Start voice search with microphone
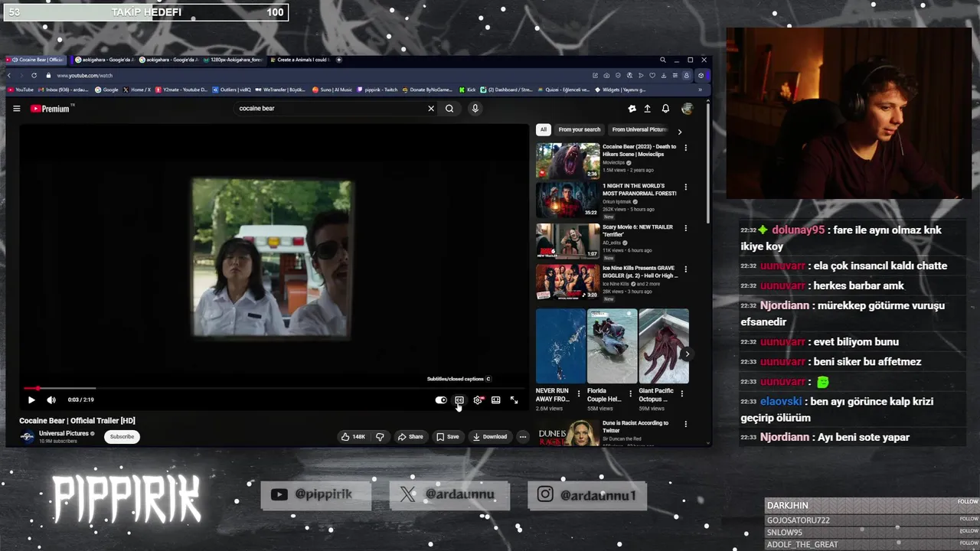 [x=475, y=109]
